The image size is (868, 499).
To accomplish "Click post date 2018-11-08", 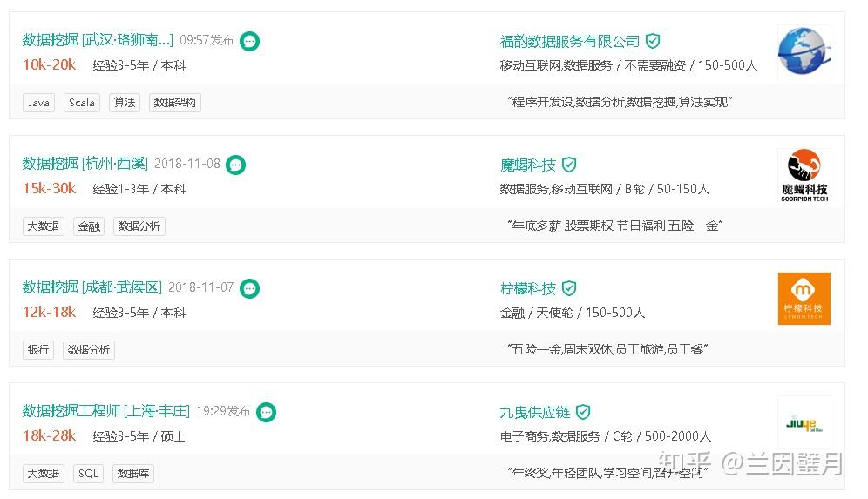I will [x=187, y=164].
